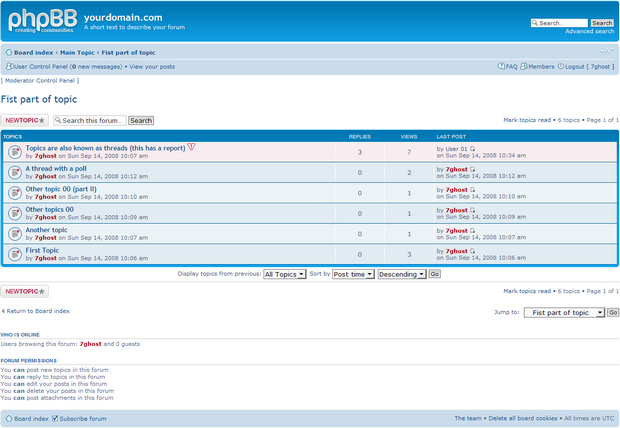
Task: Open the User Control Panel link
Action: [41, 66]
